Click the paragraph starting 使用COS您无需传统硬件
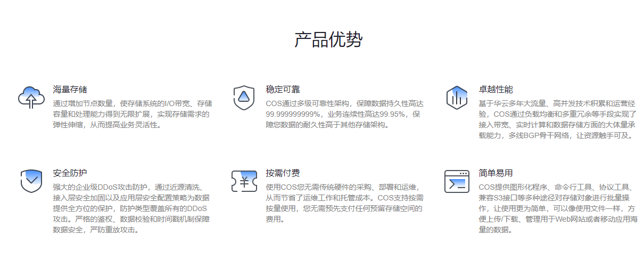The image size is (644, 275). click(345, 203)
